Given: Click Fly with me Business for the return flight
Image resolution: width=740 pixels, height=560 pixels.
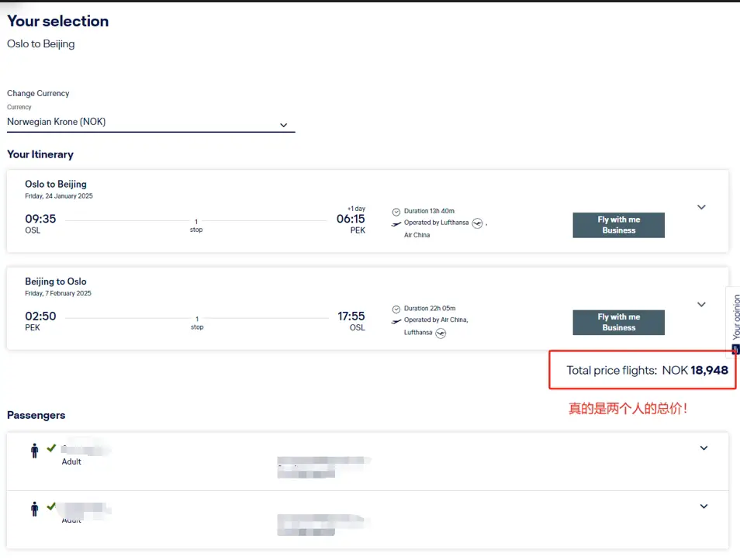Looking at the screenshot, I should [618, 322].
